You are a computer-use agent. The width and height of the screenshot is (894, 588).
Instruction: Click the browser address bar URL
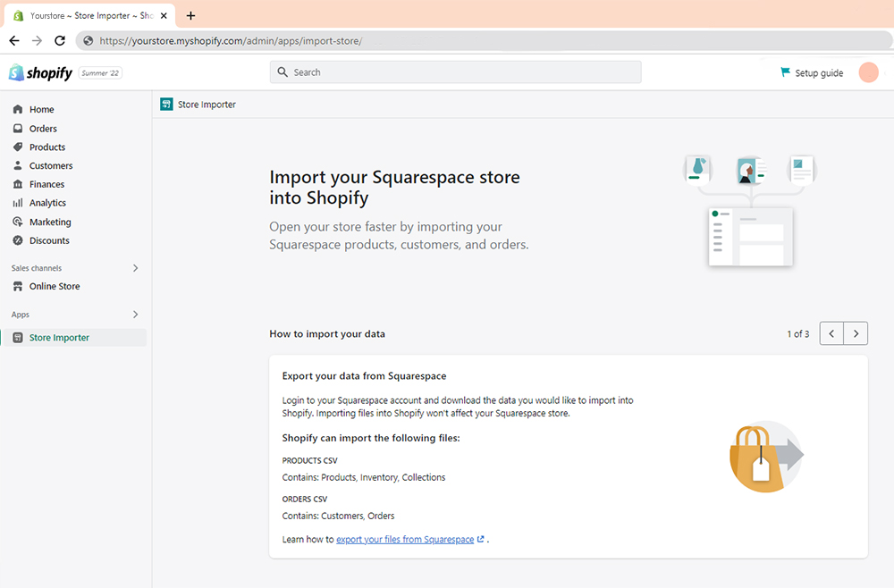coord(231,40)
